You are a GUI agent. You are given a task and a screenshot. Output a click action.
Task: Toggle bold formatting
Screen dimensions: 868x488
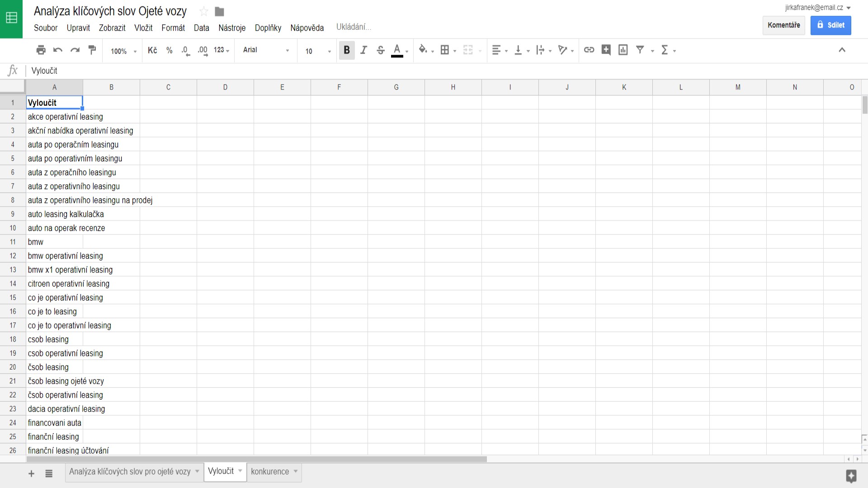pos(347,50)
